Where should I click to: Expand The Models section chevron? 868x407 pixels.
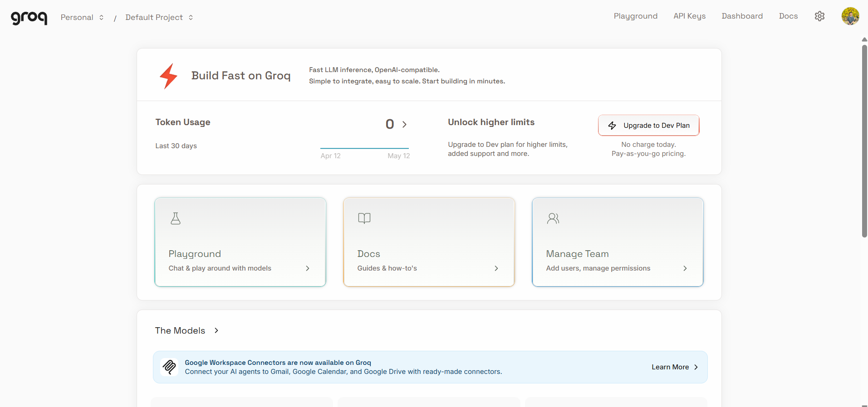point(216,330)
